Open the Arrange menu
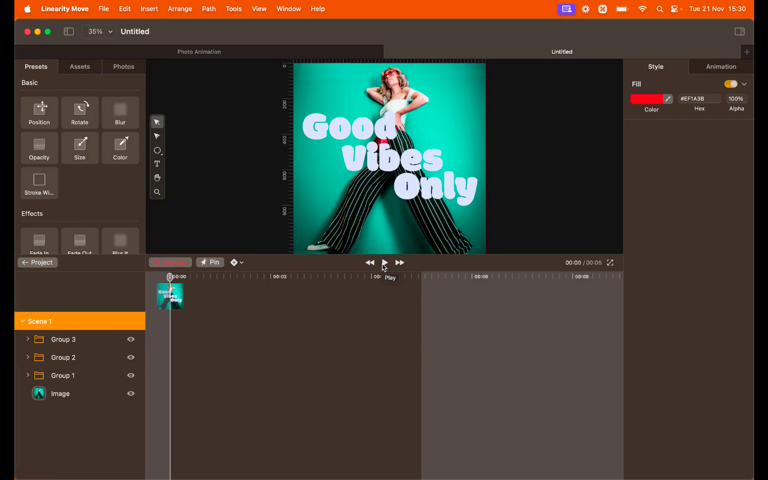 point(180,9)
